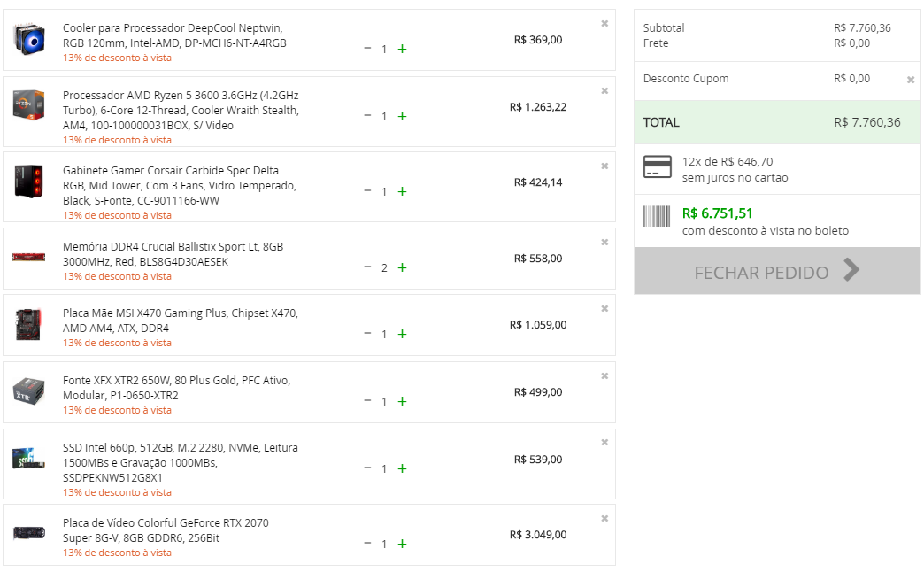Increase quantity of Crucial Ballistix memory
The width and height of the screenshot is (924, 572).
click(402, 267)
